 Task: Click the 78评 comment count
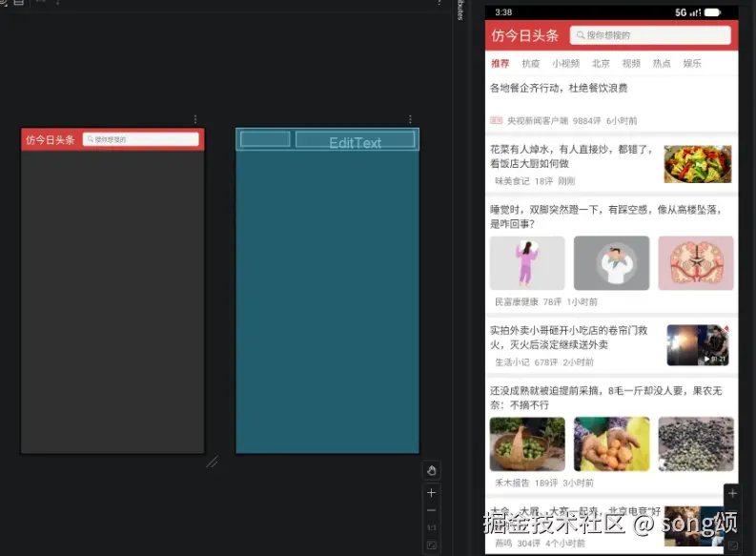click(552, 302)
